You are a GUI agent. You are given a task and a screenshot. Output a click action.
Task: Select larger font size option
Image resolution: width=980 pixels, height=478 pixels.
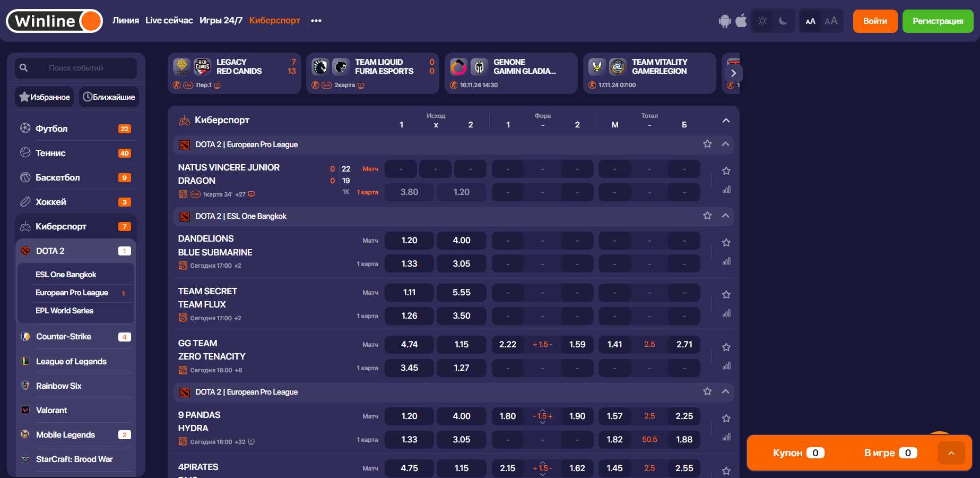tap(830, 21)
